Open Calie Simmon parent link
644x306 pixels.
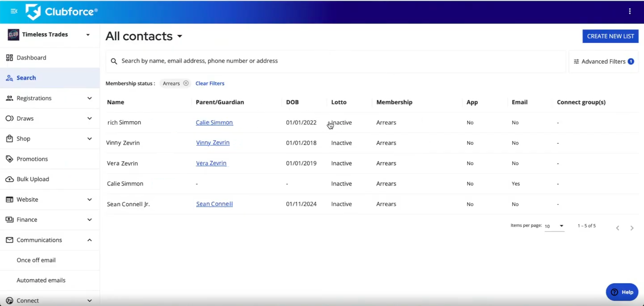214,123
